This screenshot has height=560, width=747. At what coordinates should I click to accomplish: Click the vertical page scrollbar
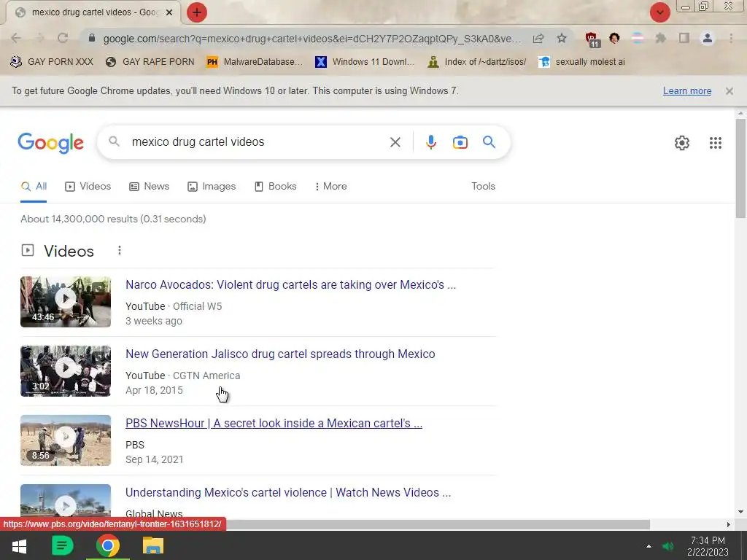point(740,169)
